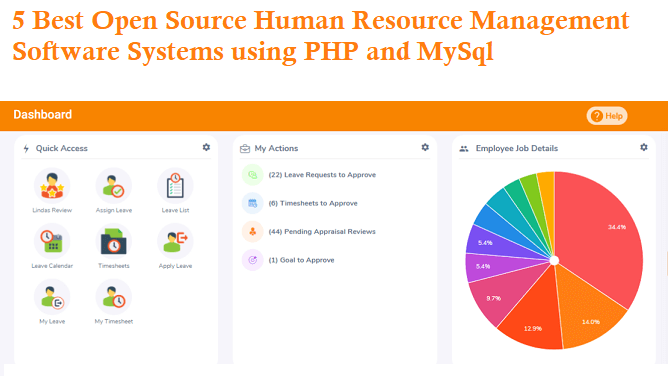671x376 pixels.
Task: Open the Lindas Review shortcut icon
Action: (x=52, y=186)
